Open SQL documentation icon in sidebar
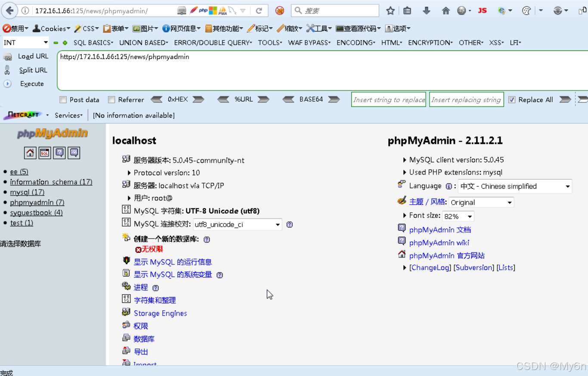 (x=74, y=152)
